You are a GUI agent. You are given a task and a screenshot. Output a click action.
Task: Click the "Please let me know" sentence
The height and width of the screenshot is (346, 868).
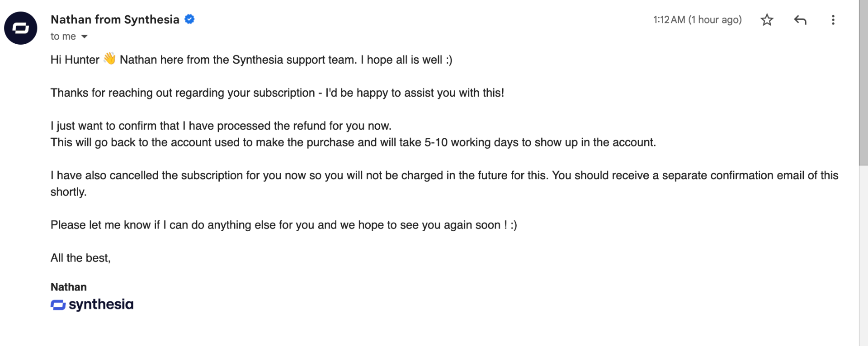[283, 225]
